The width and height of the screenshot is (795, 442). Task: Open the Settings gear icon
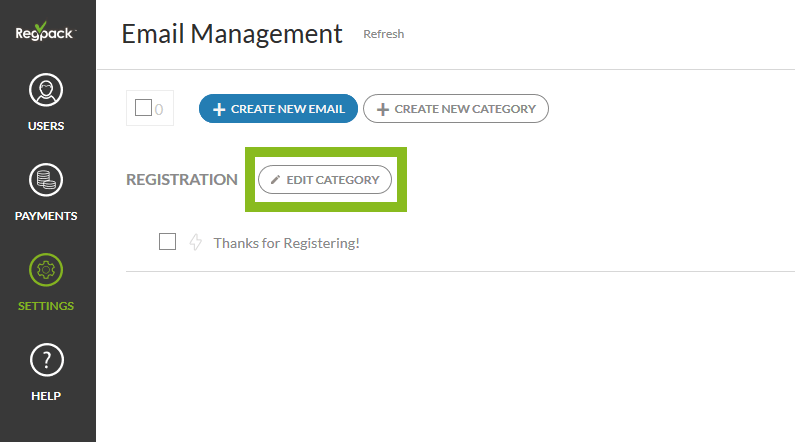(x=47, y=271)
